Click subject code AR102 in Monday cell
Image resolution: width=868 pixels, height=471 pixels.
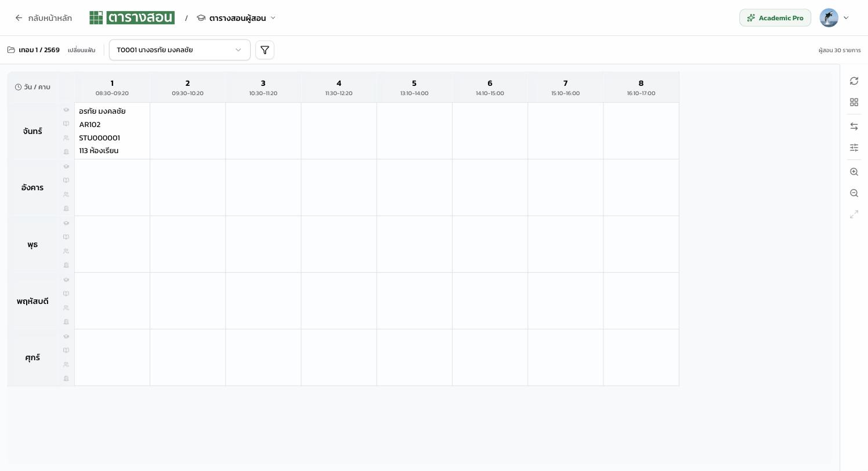(90, 125)
